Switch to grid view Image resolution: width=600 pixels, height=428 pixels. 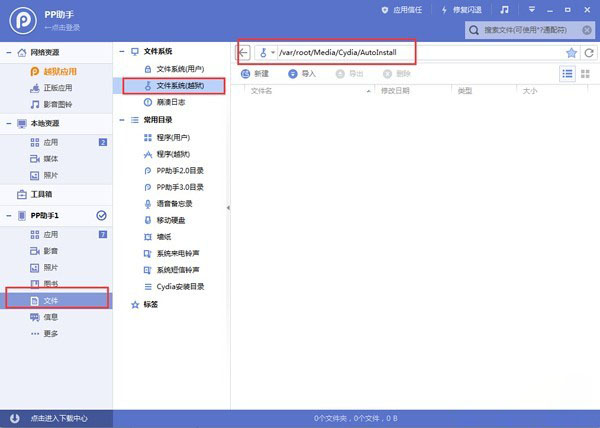pos(585,74)
